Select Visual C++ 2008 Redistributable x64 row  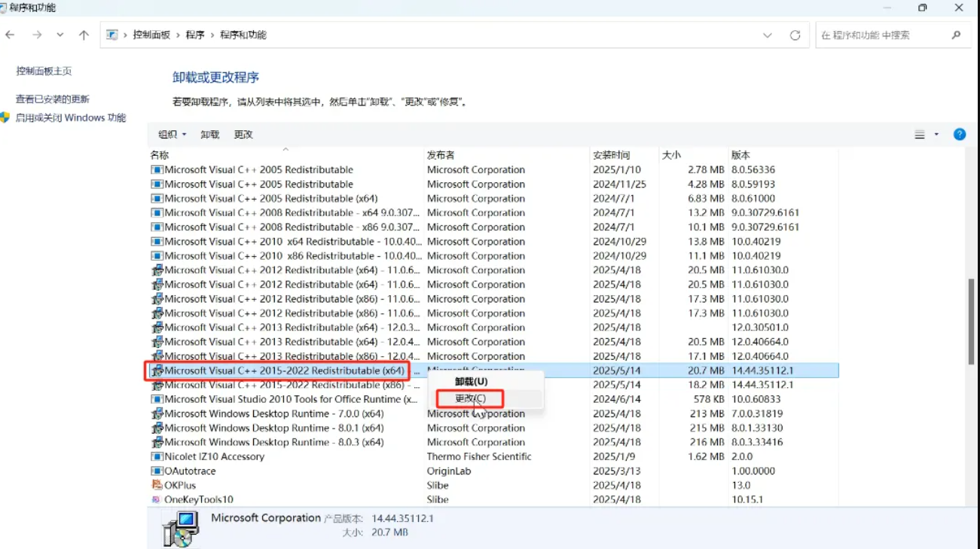(x=494, y=212)
